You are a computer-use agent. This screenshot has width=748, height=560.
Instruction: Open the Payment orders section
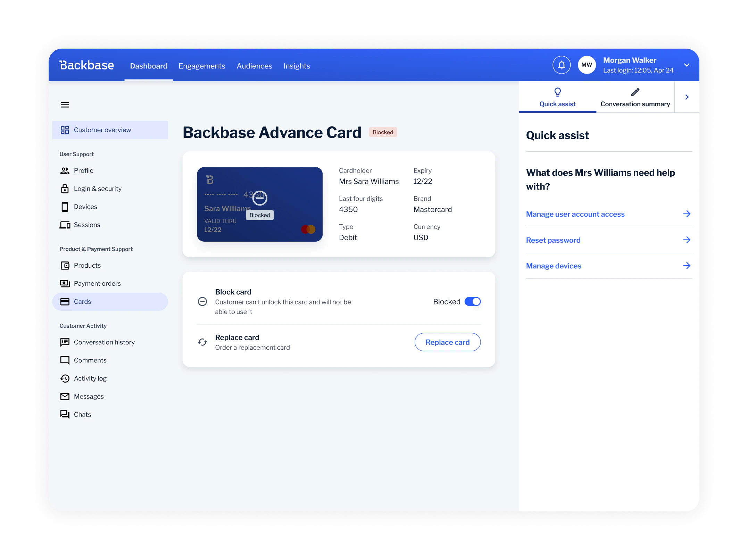(97, 283)
